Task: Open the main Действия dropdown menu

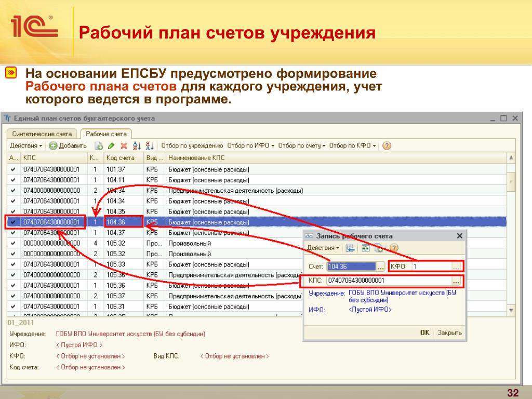Action: (26, 146)
